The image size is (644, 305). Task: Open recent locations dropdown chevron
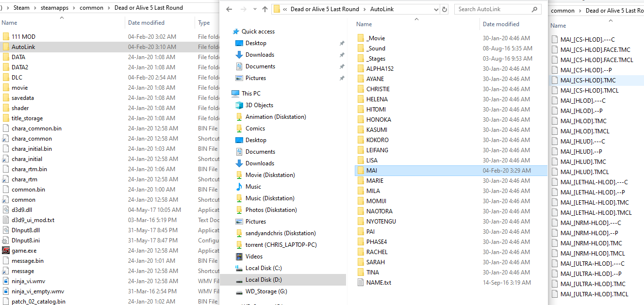coord(254,9)
